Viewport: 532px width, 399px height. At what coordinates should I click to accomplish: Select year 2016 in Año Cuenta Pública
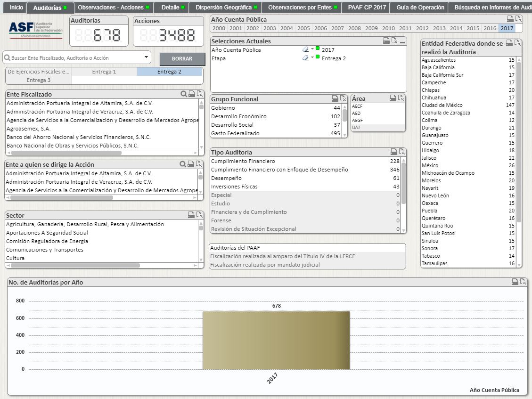(490, 28)
